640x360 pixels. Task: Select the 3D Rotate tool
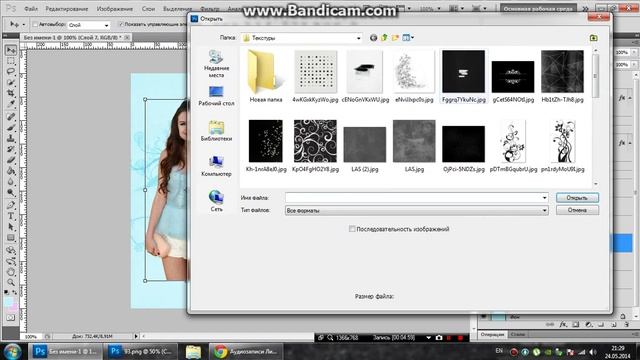tap(11, 250)
